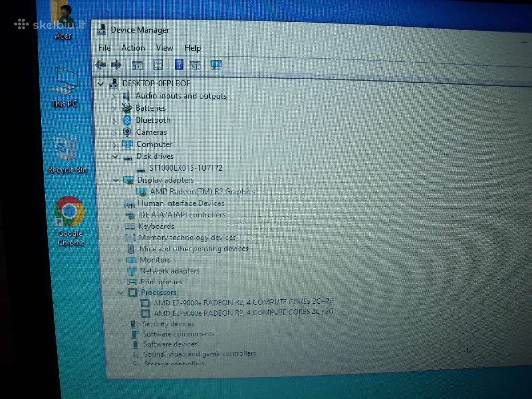
Task: Select the Mice and other pointing devices label
Action: [194, 249]
